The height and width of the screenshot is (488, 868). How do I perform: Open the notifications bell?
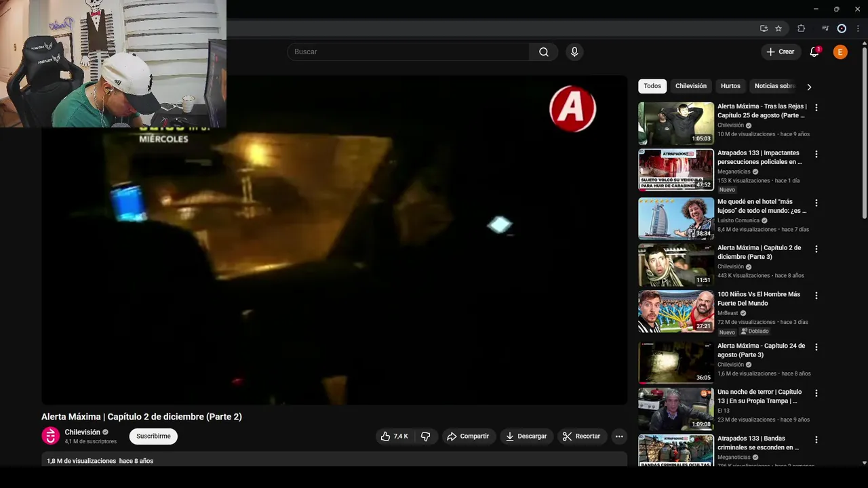click(814, 52)
